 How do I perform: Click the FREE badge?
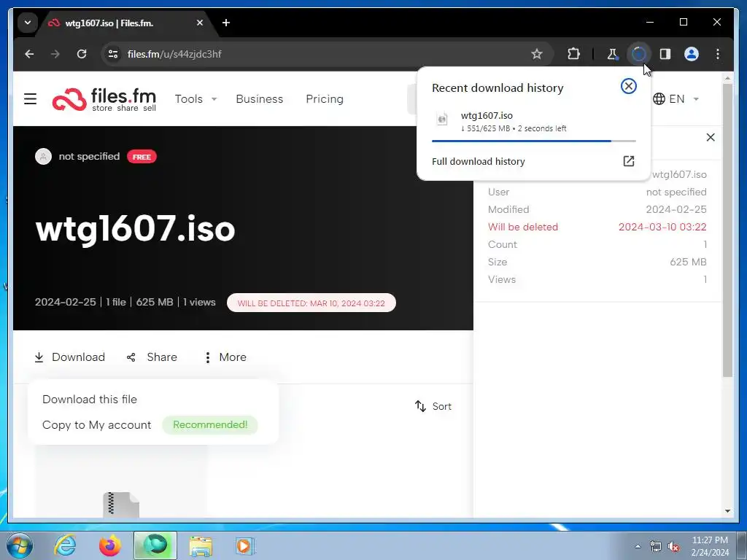pos(142,157)
